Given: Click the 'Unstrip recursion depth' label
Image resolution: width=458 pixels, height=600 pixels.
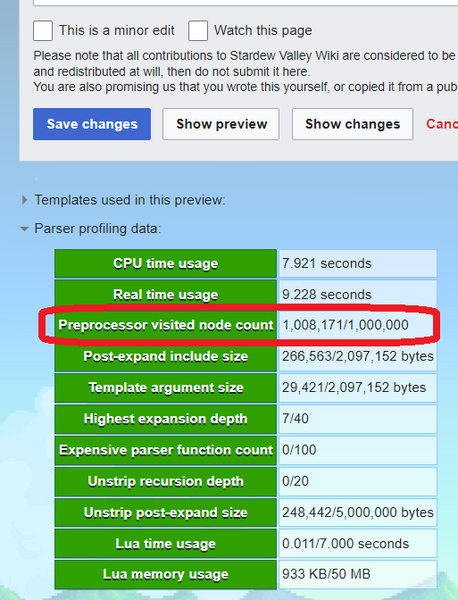Looking at the screenshot, I should click(x=166, y=481).
